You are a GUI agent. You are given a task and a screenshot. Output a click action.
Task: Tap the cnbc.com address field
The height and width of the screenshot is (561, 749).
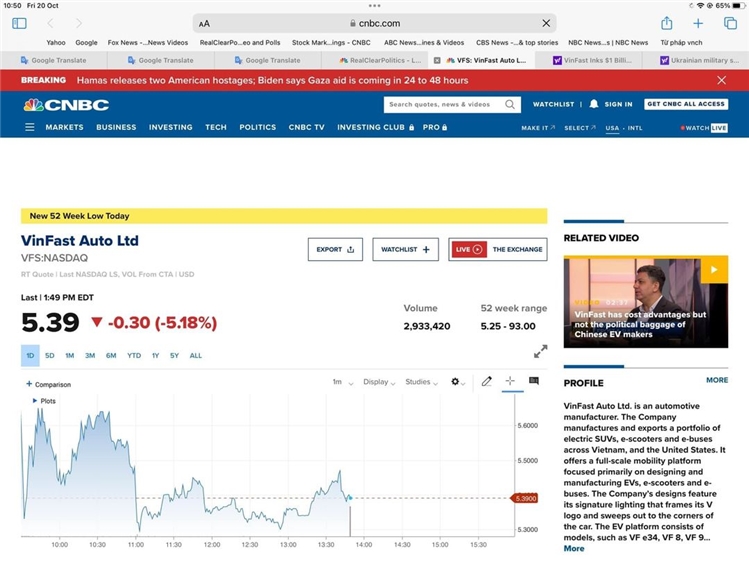point(374,23)
